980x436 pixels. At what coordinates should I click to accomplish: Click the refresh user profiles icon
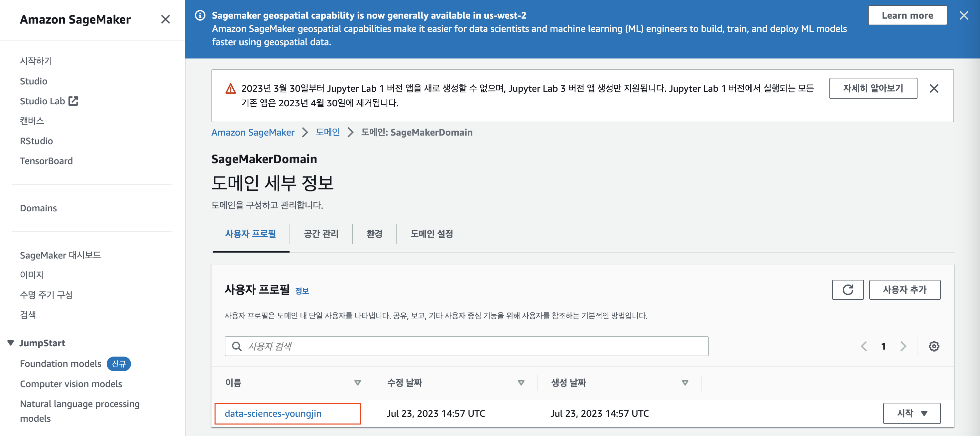pyautogui.click(x=847, y=290)
